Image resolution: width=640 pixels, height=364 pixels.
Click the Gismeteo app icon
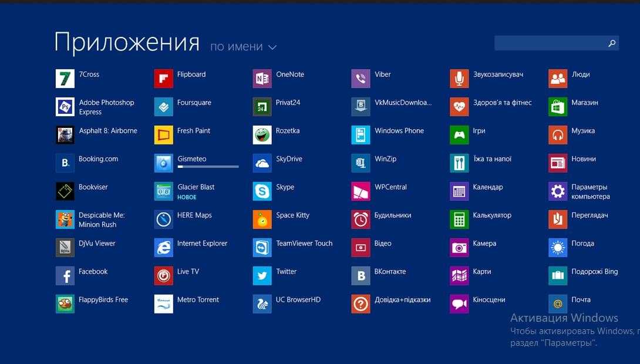[x=164, y=163]
